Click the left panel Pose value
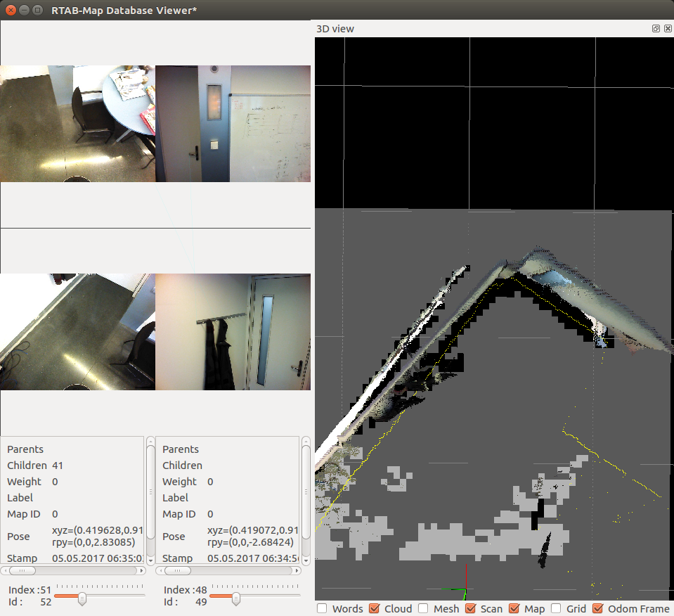Viewport: 674px width, 616px height. coord(98,537)
